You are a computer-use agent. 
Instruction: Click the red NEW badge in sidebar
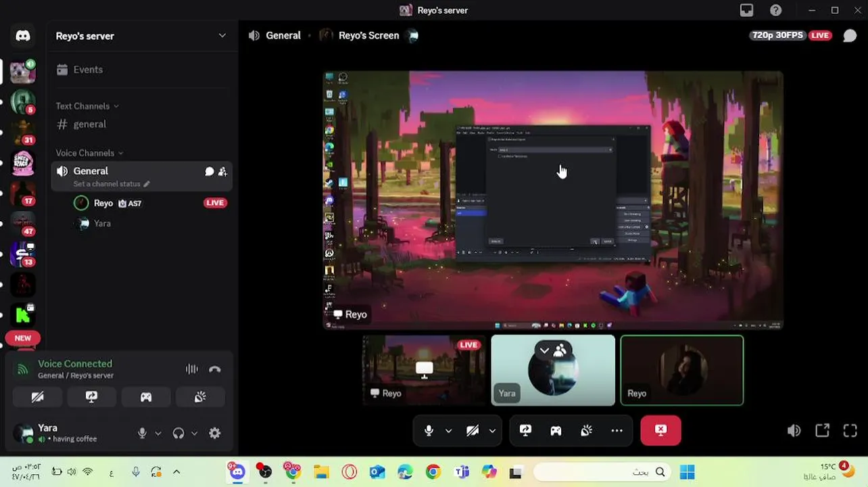23,338
